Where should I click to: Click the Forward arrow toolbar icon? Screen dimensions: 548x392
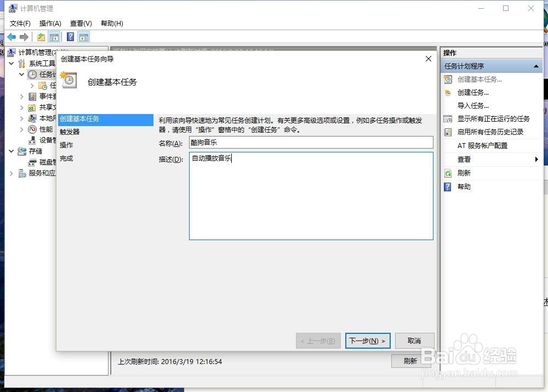(x=24, y=37)
